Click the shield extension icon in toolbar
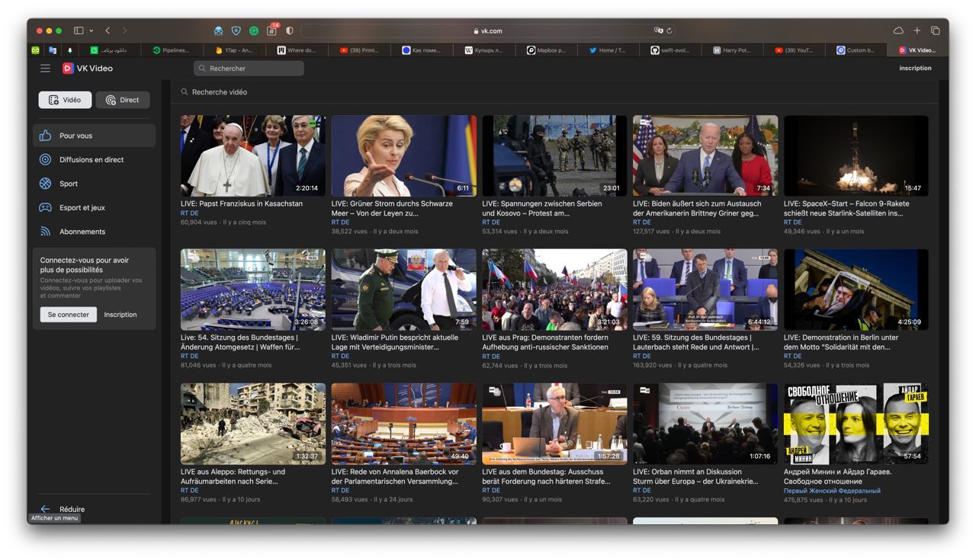This screenshot has height=560, width=976. point(236,30)
